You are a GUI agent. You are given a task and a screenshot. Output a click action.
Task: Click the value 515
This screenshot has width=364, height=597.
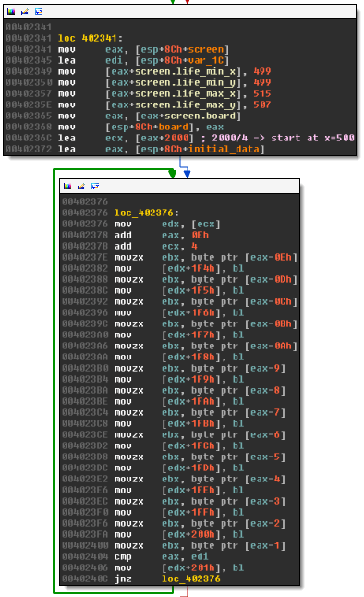tap(262, 93)
